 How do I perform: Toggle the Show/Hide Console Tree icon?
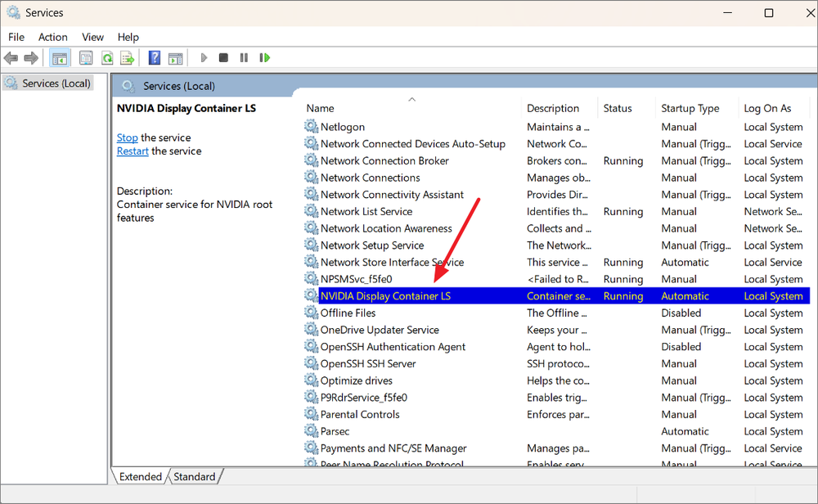click(60, 58)
